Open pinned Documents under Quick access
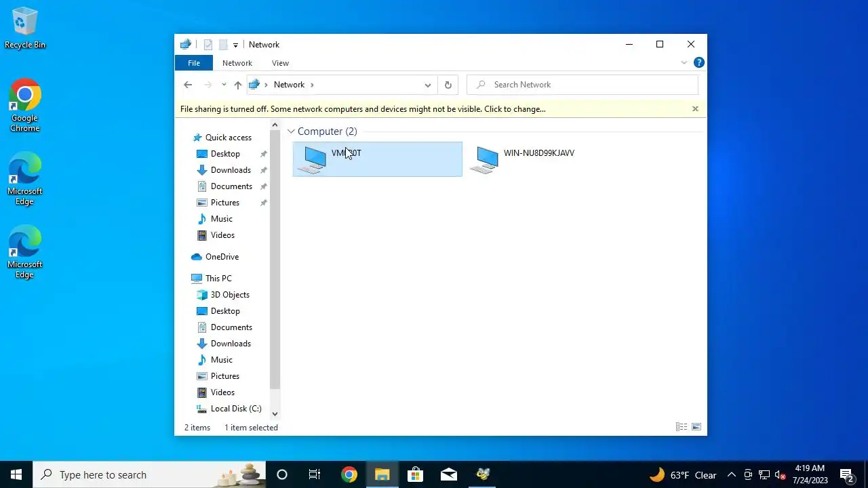868x488 pixels. tap(231, 186)
